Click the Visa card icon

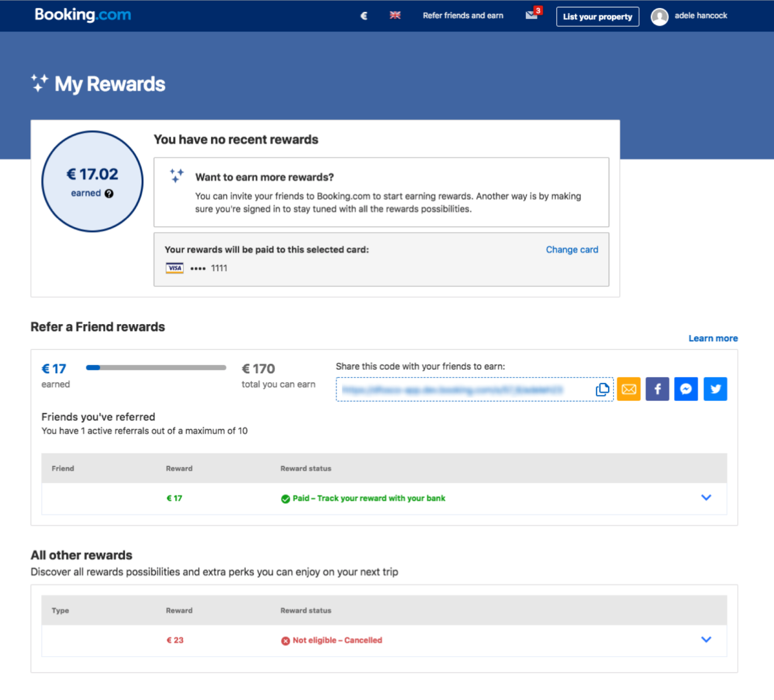174,268
